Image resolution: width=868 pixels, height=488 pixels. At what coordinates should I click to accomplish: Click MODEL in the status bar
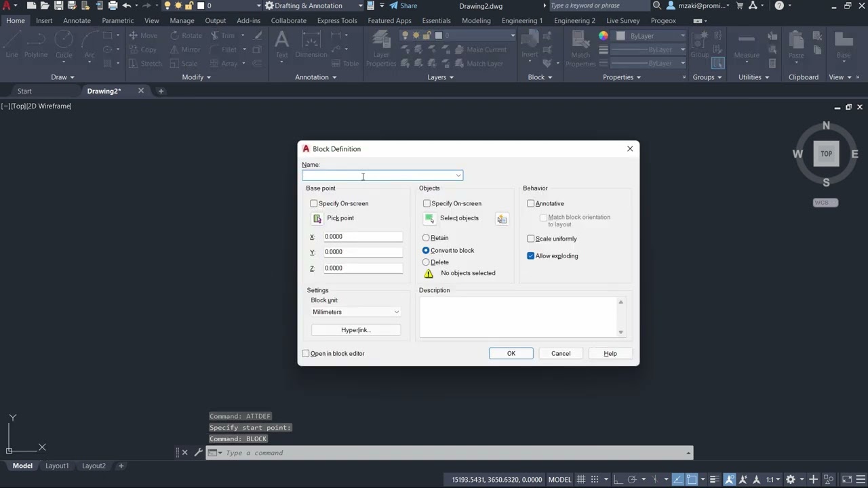pos(560,479)
